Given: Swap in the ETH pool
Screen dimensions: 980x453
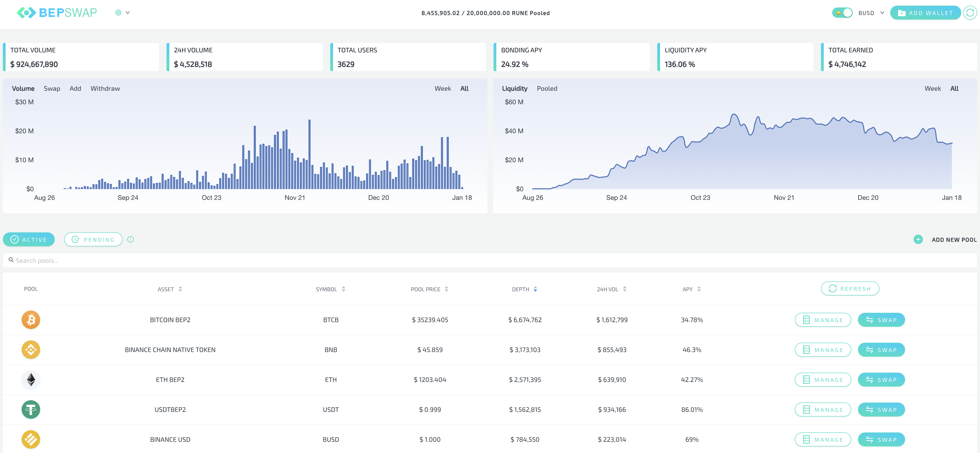Looking at the screenshot, I should point(881,379).
